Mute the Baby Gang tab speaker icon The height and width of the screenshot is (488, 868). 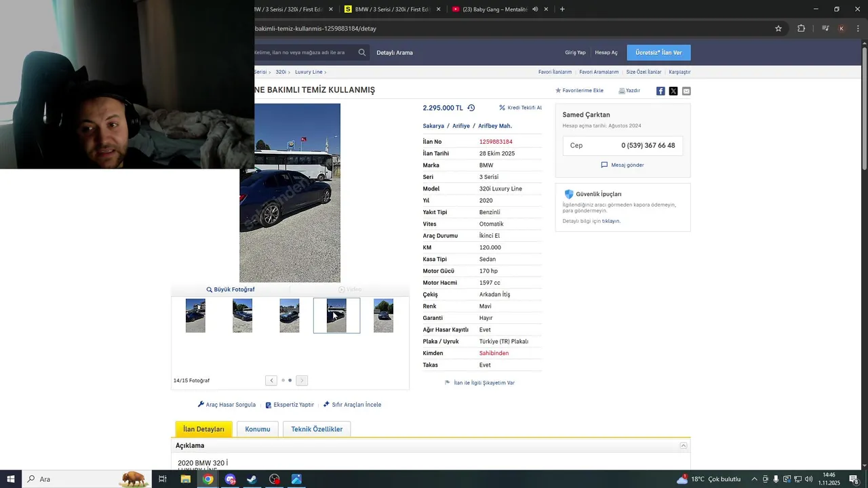point(535,9)
